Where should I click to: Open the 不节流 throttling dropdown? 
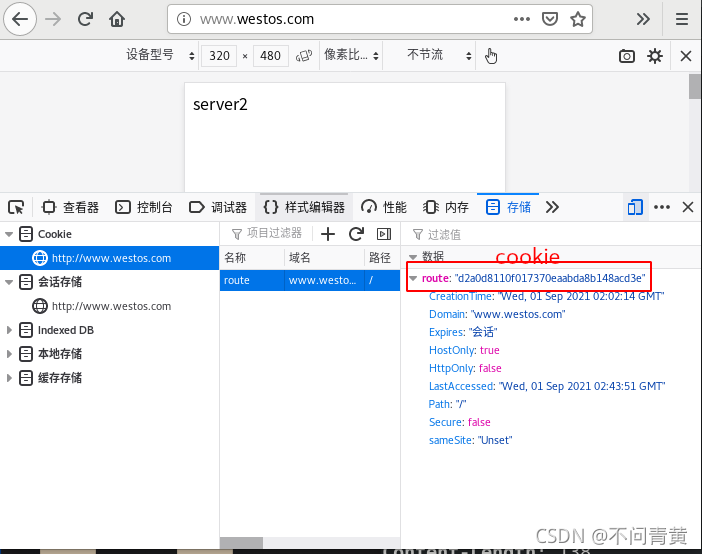tap(439, 56)
